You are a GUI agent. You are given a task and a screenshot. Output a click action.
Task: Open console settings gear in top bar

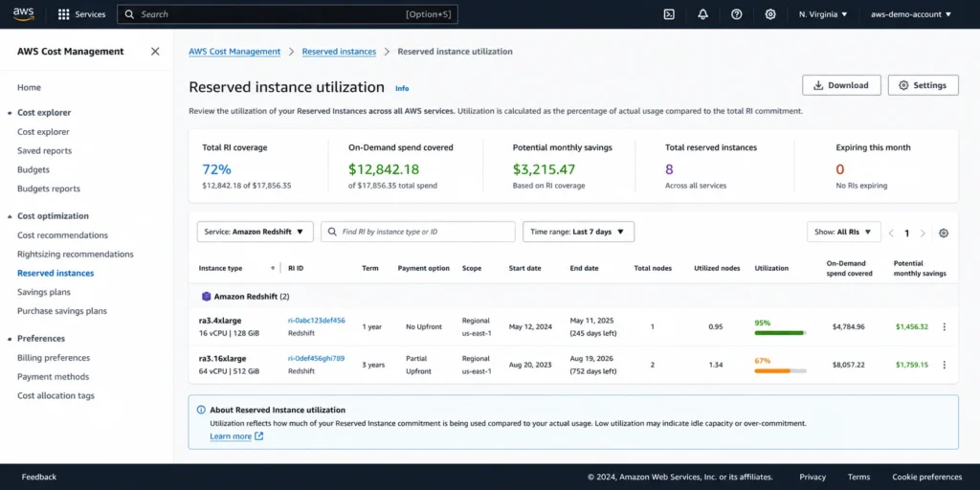(770, 14)
